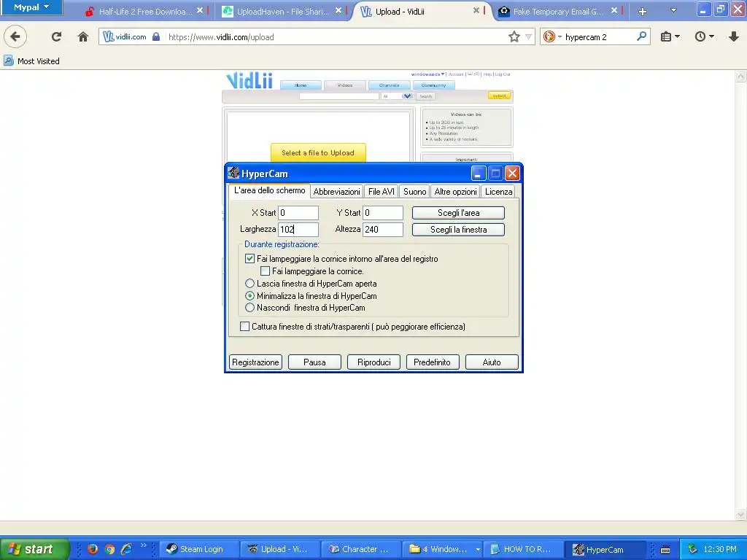Click the system tray icon beside the clock

(x=692, y=549)
